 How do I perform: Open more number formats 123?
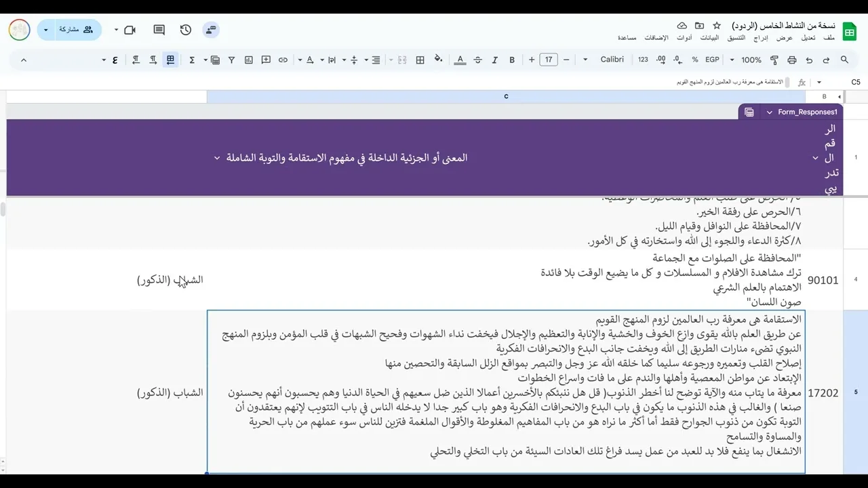tap(643, 60)
